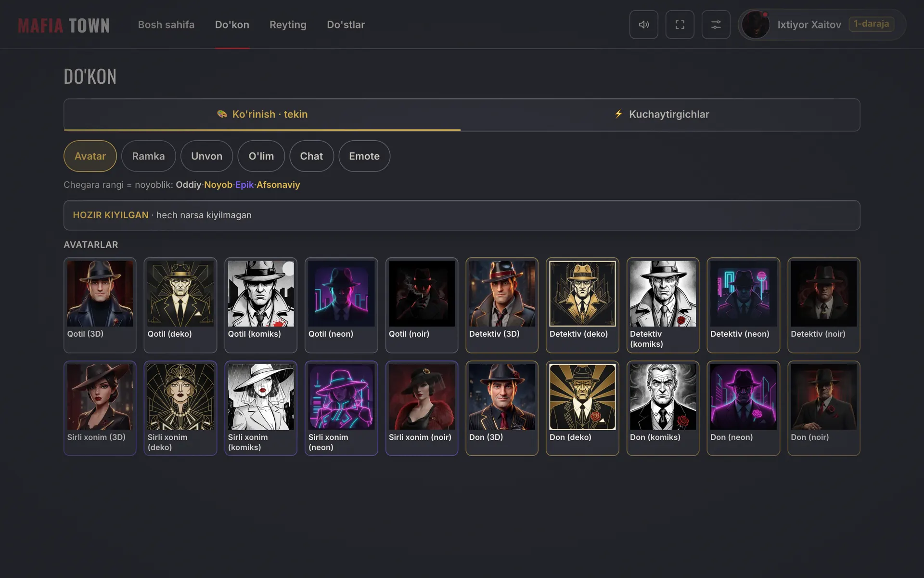The image size is (924, 578).
Task: Choose the Sirli xonim (noir) avatar
Action: [x=422, y=408]
